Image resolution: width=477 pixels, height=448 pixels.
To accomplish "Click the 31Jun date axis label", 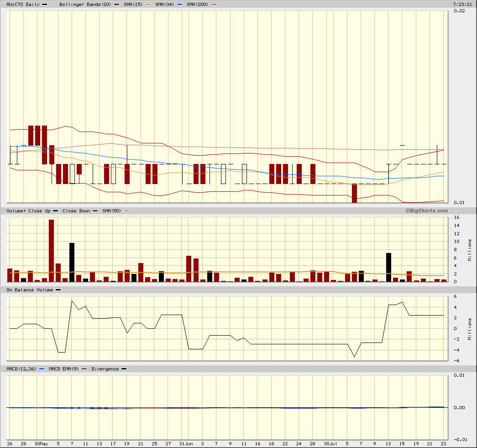I will [186, 444].
